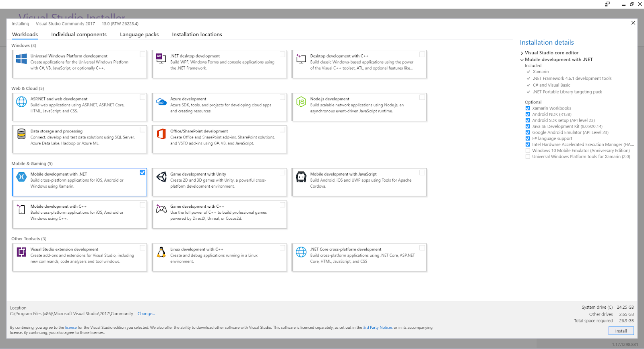
Task: Collapse Mobile development with .NET details
Action: pyautogui.click(x=522, y=60)
